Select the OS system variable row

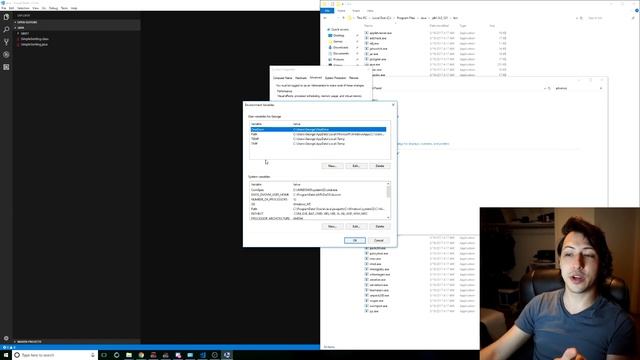pos(318,204)
